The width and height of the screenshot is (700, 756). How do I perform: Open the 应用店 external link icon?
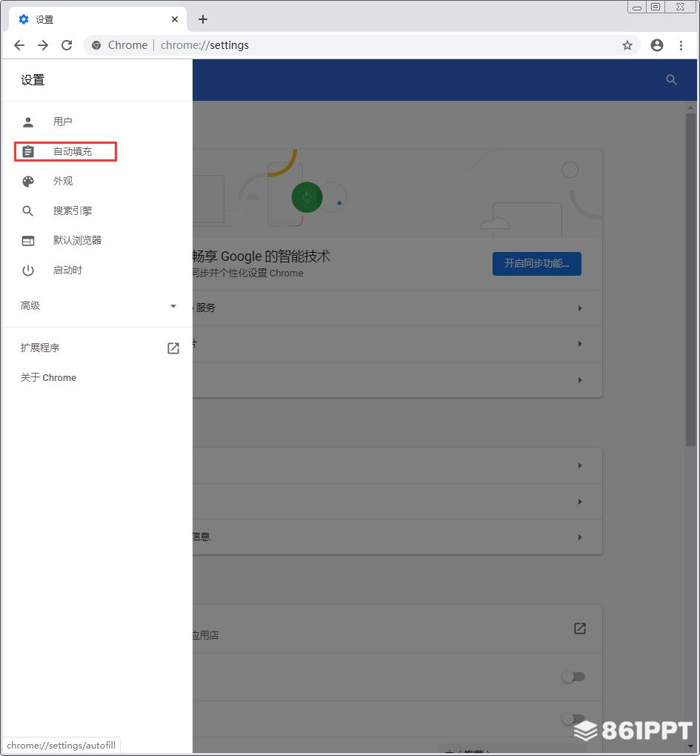point(580,629)
